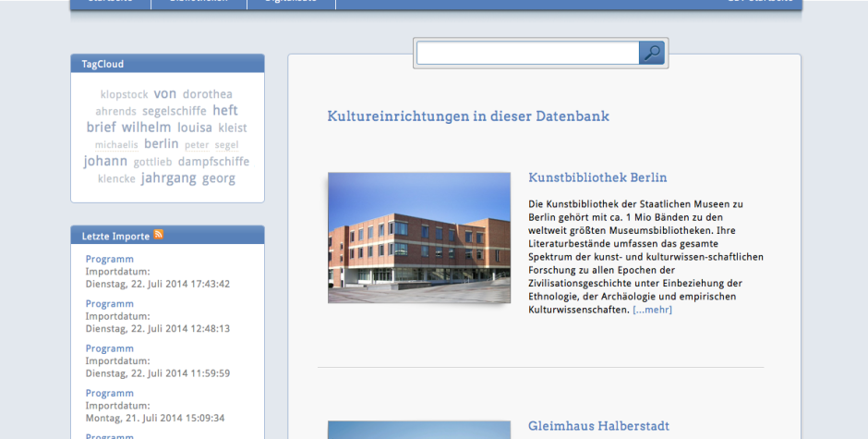The image size is (868, 439).
Task: Click the magnifier search button
Action: coord(652,54)
